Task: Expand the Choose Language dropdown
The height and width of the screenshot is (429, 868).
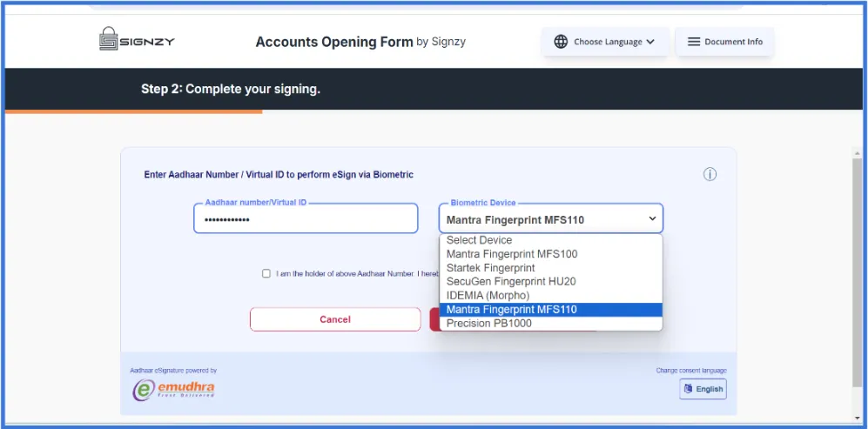Action: pos(606,42)
